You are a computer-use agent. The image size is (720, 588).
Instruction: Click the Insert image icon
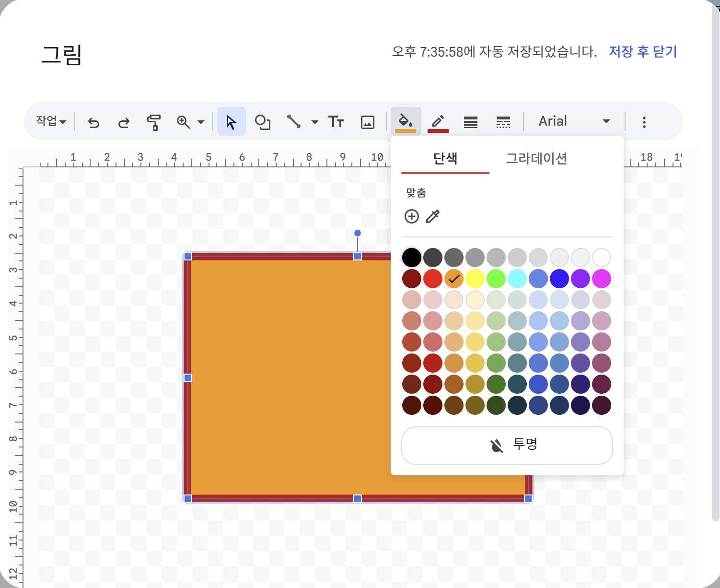click(x=368, y=122)
